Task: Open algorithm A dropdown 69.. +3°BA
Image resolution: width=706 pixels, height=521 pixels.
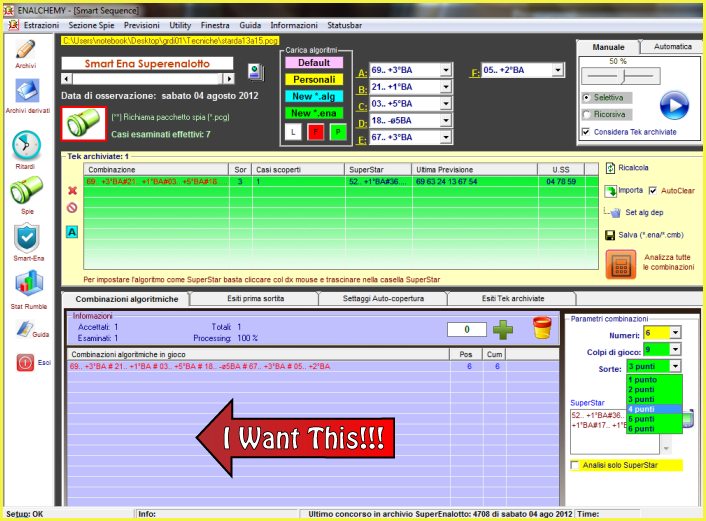Action: (x=446, y=70)
